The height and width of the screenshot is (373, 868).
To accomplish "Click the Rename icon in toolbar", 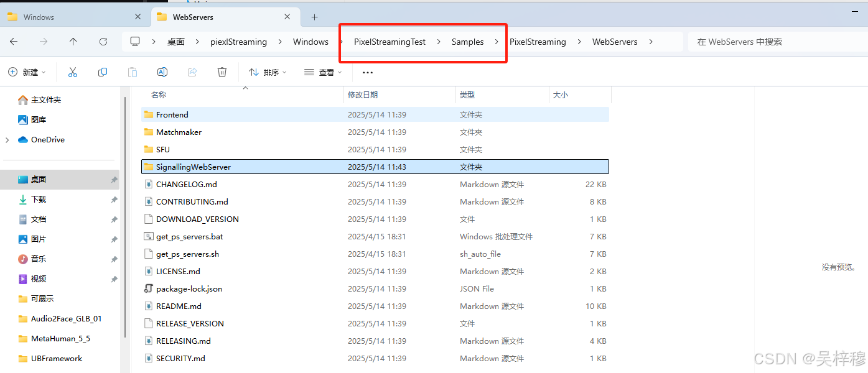I will (x=162, y=72).
